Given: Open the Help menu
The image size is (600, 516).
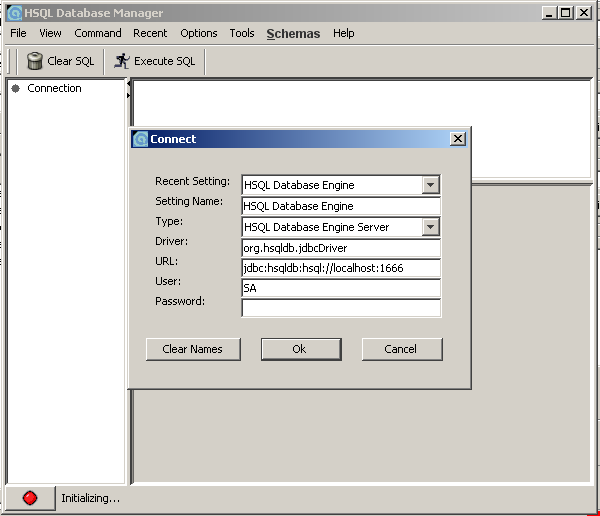Looking at the screenshot, I should tap(343, 33).
